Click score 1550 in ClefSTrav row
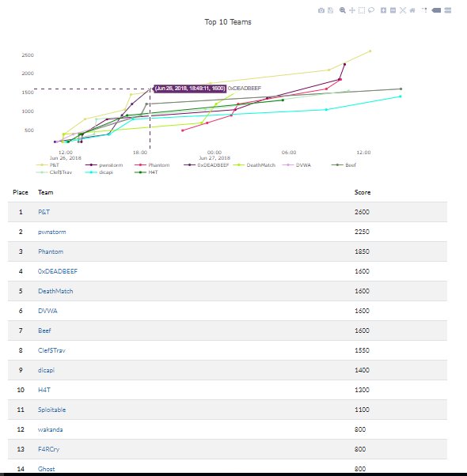 (x=362, y=350)
